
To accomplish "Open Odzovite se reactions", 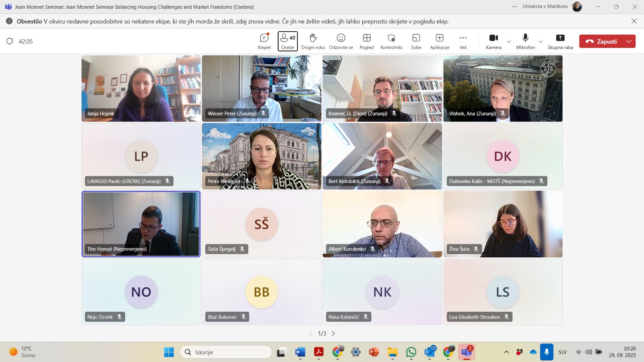I will pos(341,41).
